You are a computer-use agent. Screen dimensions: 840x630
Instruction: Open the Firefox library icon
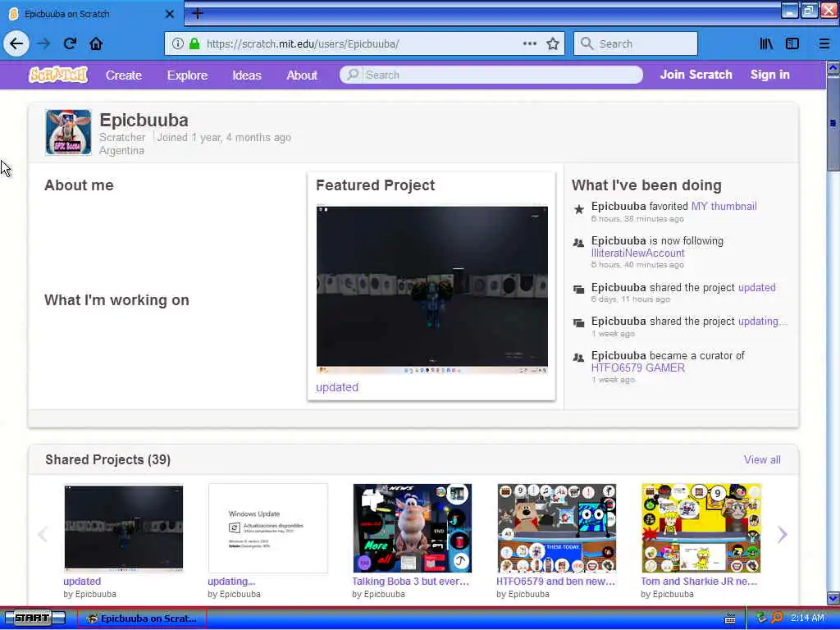[766, 44]
